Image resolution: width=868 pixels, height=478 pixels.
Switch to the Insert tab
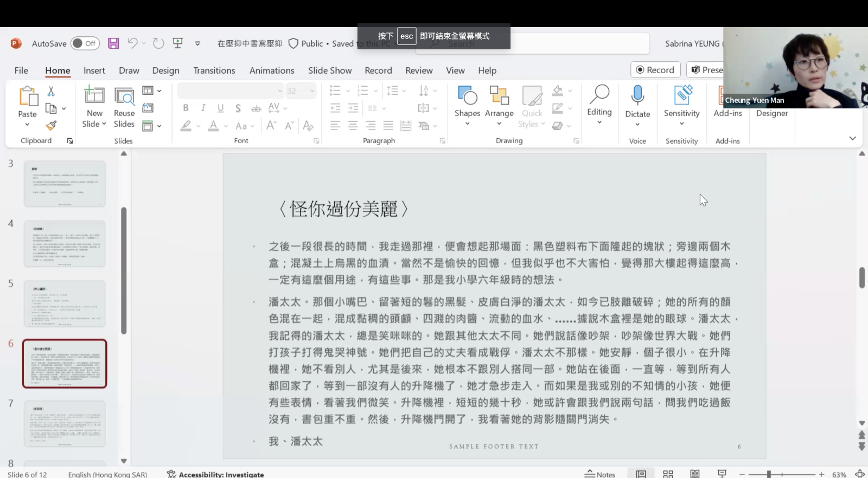click(94, 70)
